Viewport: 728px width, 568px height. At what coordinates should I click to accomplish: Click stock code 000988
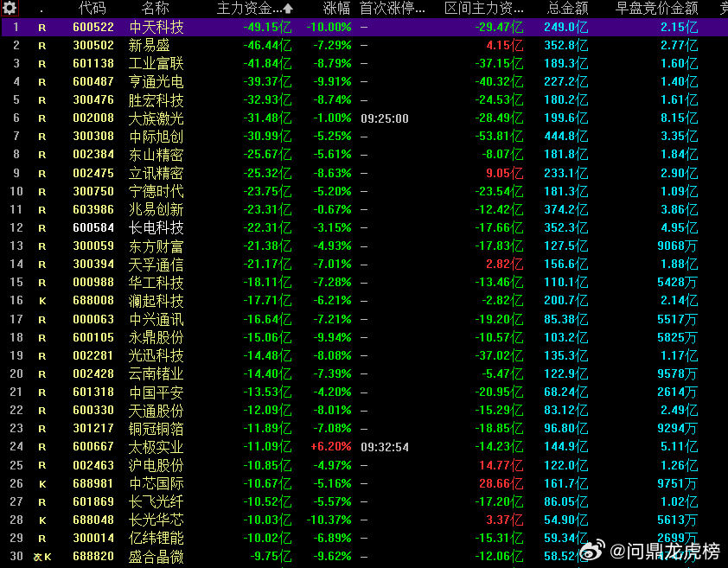93,283
